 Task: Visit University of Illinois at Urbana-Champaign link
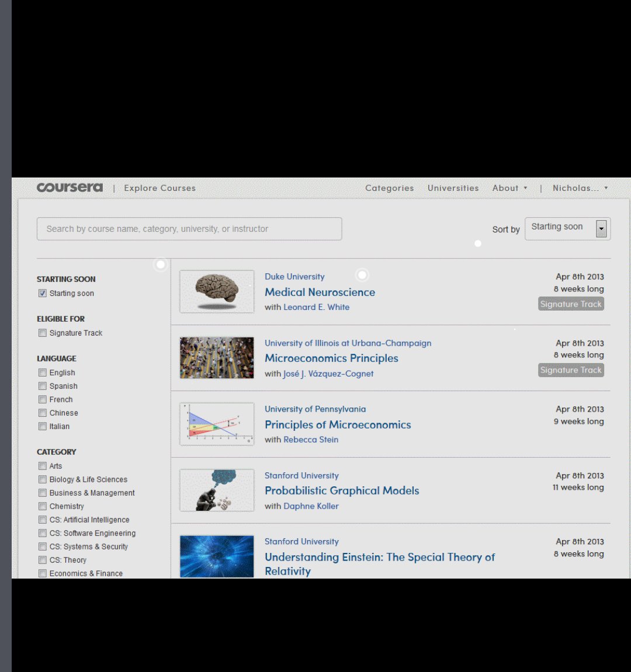pyautogui.click(x=348, y=343)
